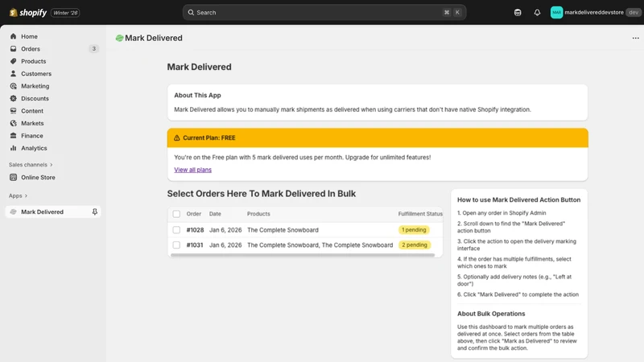Click the orders table horizontal scrollbar
Screen dimensions: 644x362
[x=303, y=255]
